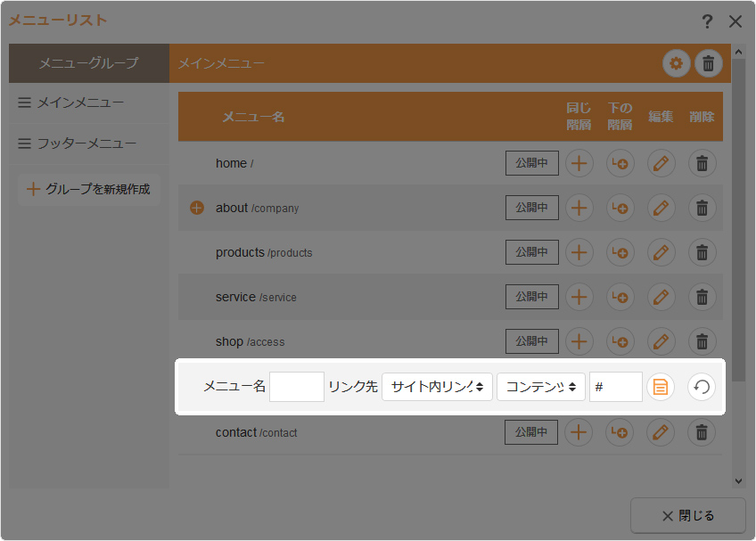Image resolution: width=756 pixels, height=541 pixels.
Task: Add sub-level item under contact row
Action: click(x=620, y=432)
